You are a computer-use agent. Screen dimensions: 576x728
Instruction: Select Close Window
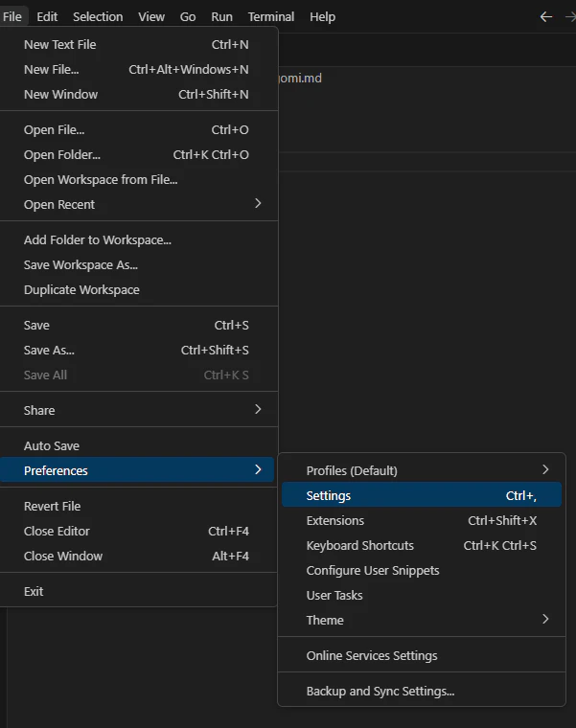[139, 556]
